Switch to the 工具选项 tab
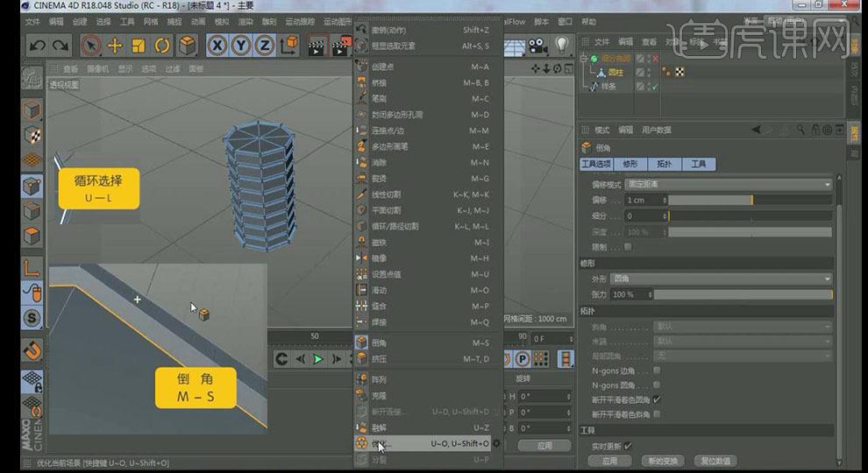The width and height of the screenshot is (868, 473). click(x=595, y=164)
